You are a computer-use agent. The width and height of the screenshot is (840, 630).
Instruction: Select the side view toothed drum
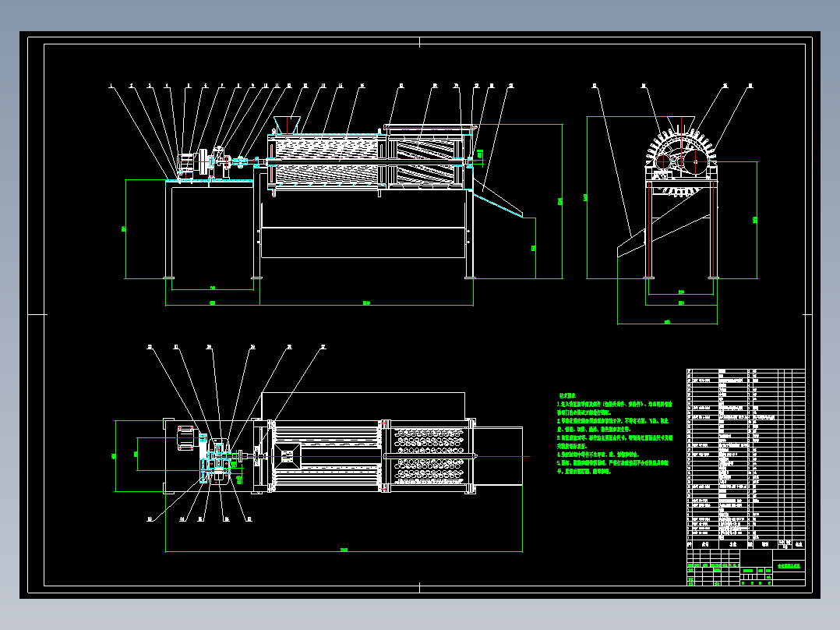tap(681, 159)
